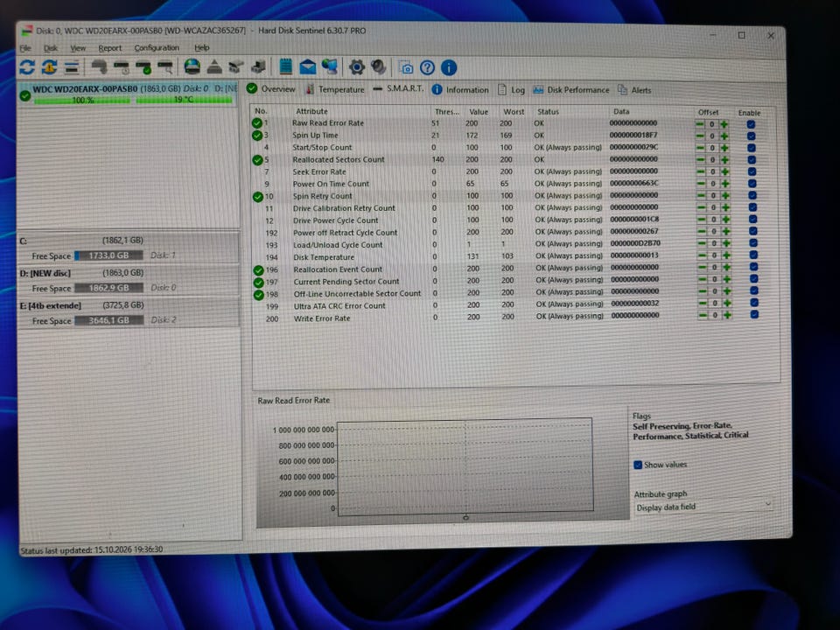Uncheck Enable for Raw Read Error Rate
Screen dimensions: 840x630
tap(751, 124)
